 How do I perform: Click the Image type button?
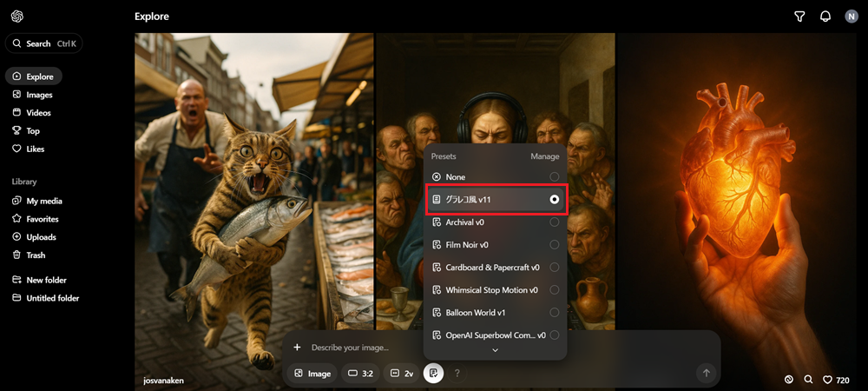pyautogui.click(x=312, y=374)
